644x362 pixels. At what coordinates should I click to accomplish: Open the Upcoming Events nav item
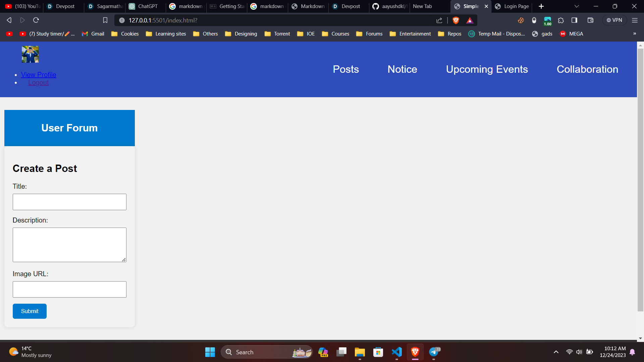tap(487, 69)
